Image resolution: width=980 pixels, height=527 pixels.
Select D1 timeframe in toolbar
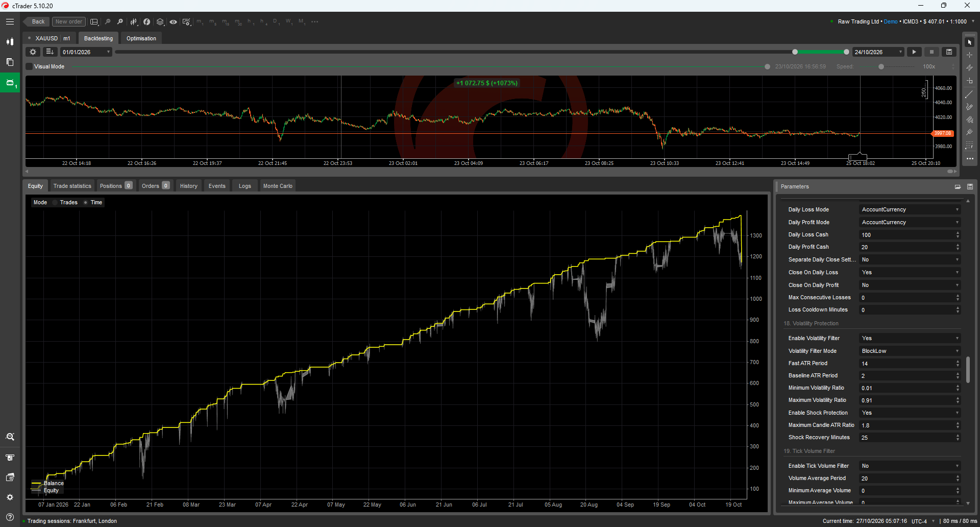(276, 22)
